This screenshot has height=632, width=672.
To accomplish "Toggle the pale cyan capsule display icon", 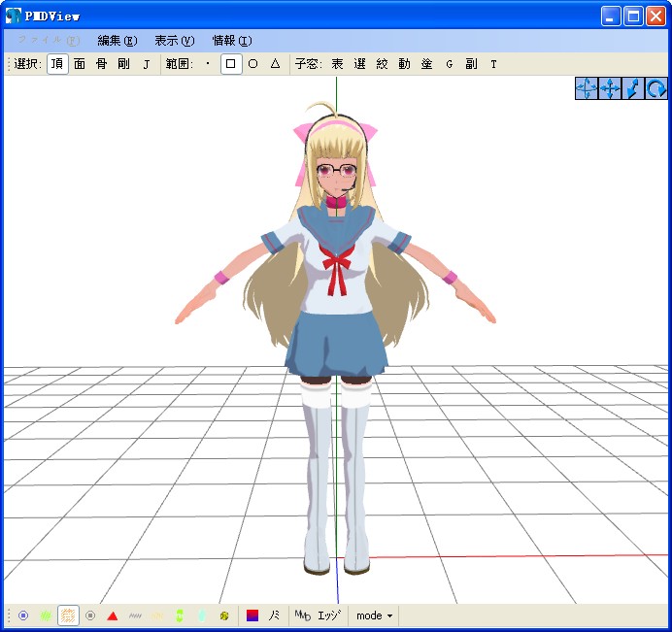I will [202, 615].
